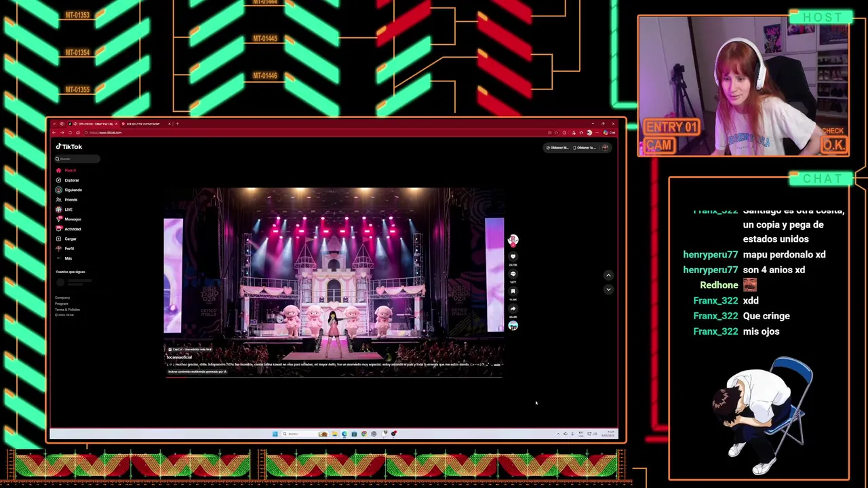Open Windows Start menu
Screen dimensions: 868x488
click(275, 434)
